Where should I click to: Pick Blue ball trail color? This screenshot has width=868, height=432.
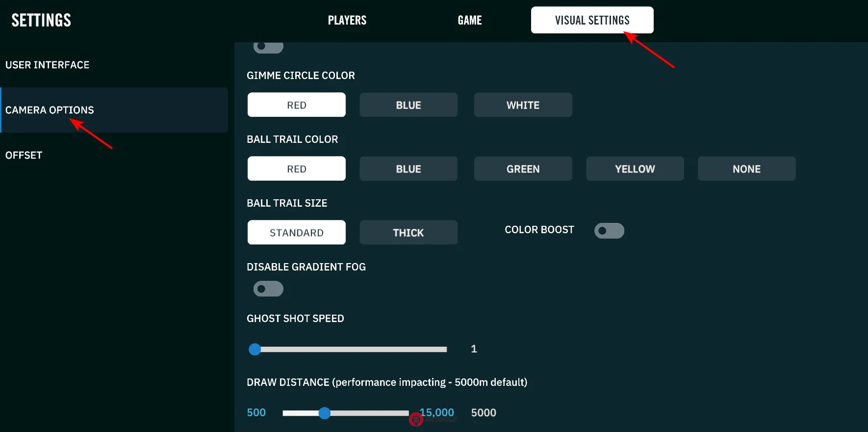coord(408,169)
